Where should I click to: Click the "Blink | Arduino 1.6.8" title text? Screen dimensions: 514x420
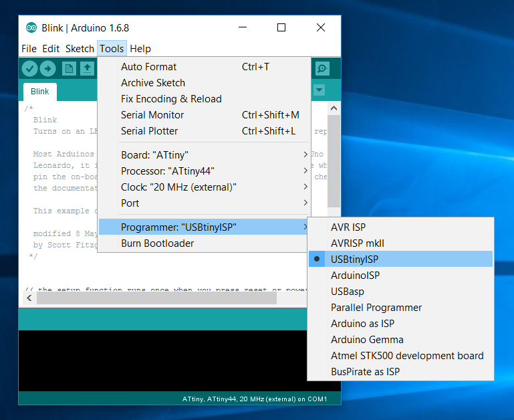[x=86, y=28]
